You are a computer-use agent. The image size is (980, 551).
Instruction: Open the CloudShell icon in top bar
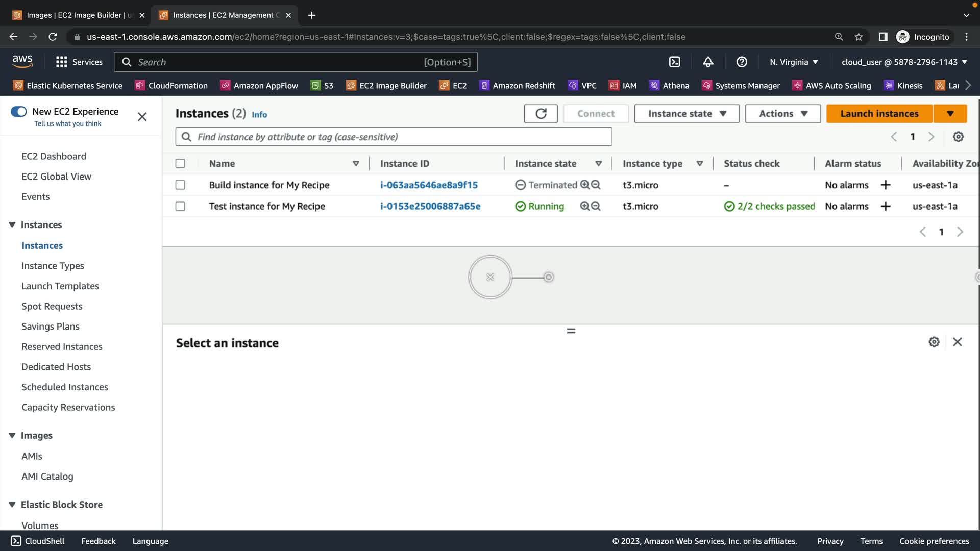click(x=674, y=62)
